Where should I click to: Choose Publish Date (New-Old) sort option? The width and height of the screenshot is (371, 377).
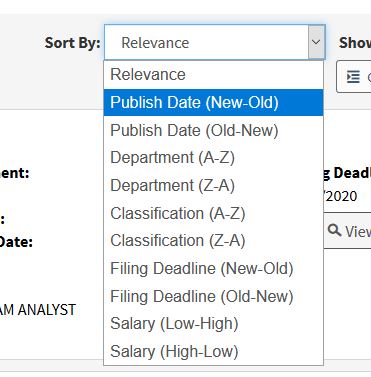click(213, 102)
